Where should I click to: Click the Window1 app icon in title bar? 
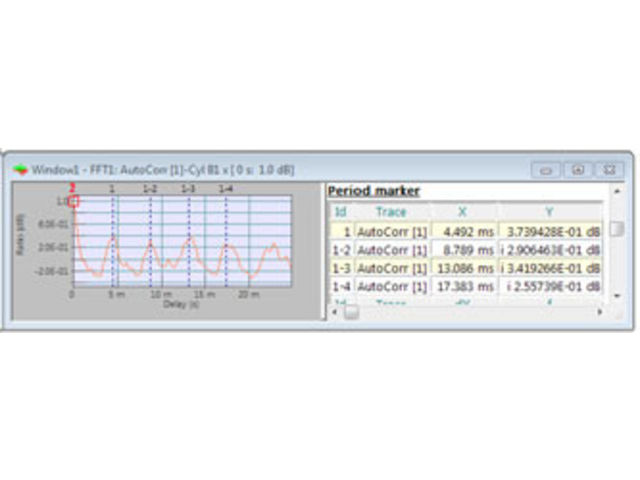click(20, 169)
